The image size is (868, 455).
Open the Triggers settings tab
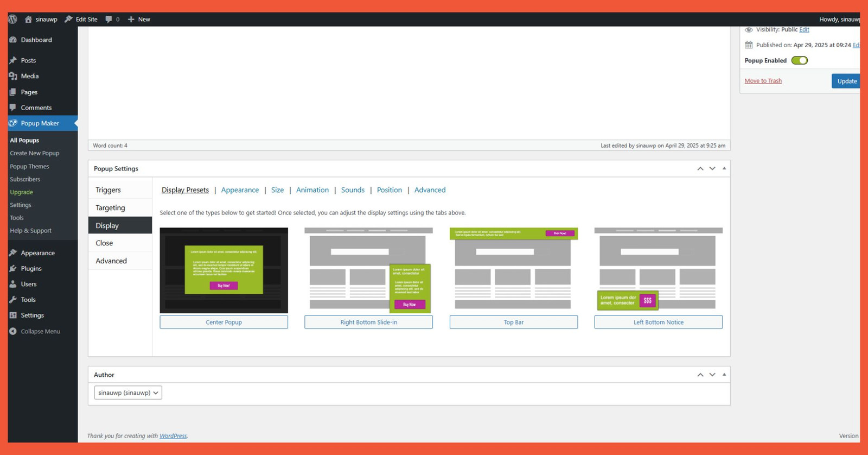tap(120, 190)
